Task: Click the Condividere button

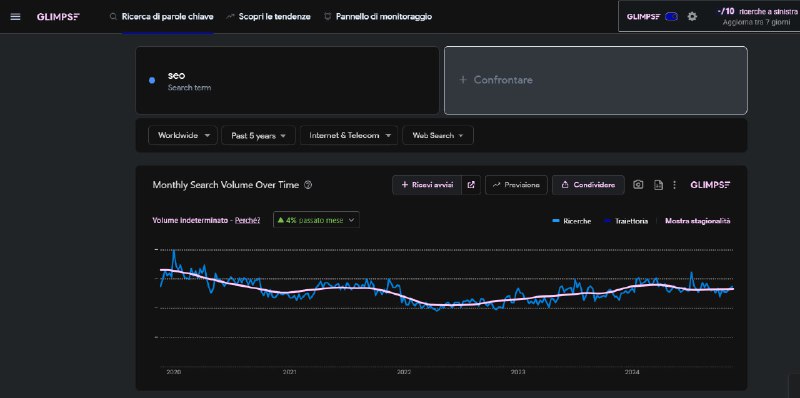Action: click(588, 185)
